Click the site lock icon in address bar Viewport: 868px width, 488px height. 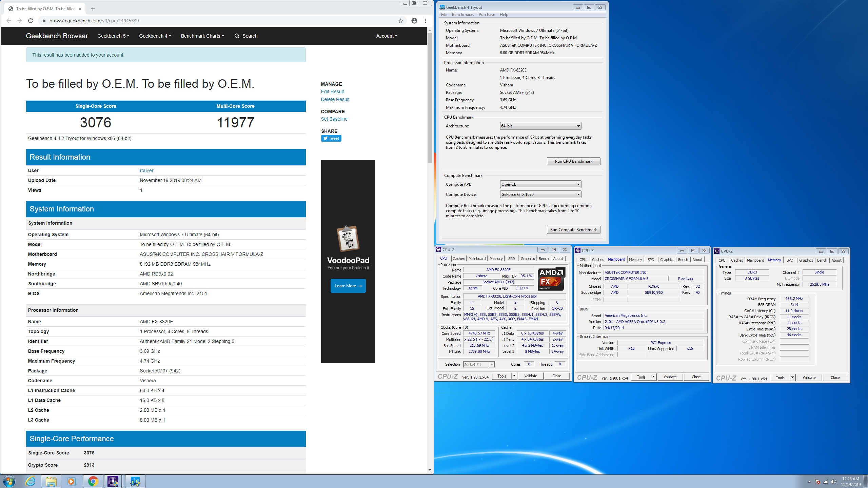(x=44, y=21)
